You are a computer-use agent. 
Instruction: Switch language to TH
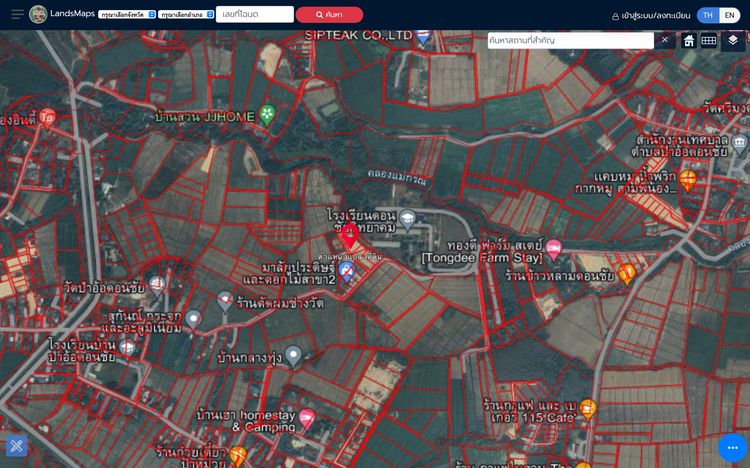[x=708, y=15]
